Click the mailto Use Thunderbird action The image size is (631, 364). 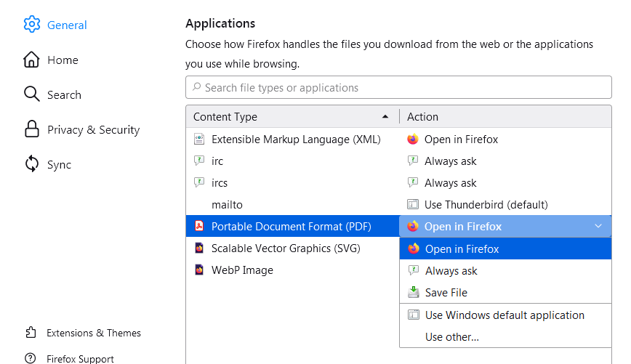(486, 205)
